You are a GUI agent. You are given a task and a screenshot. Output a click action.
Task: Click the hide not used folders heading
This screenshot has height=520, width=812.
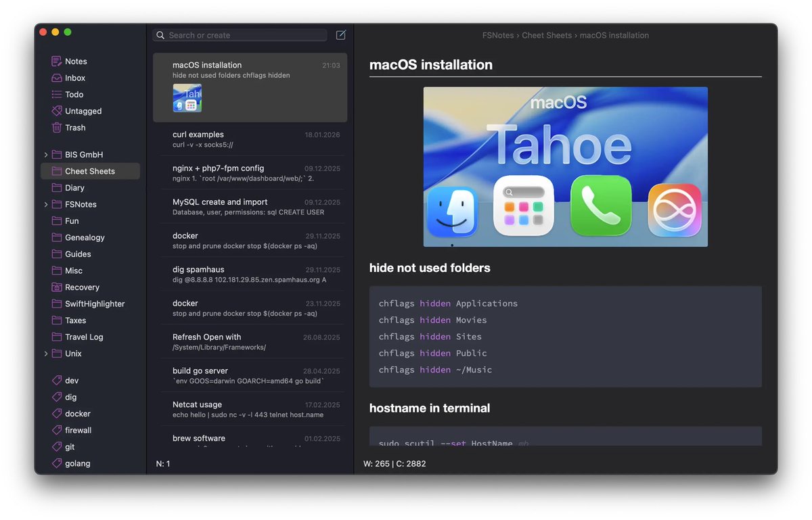pos(430,268)
